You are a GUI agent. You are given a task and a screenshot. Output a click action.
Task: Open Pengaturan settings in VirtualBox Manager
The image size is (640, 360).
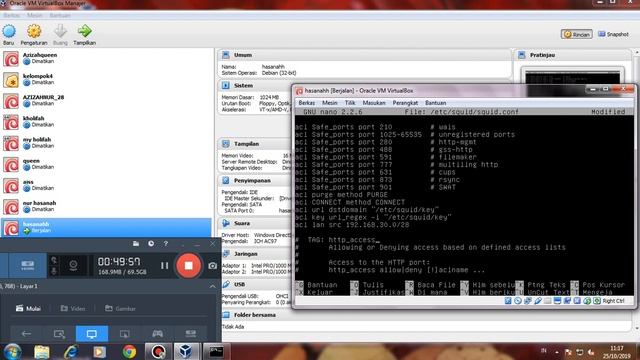[x=34, y=34]
